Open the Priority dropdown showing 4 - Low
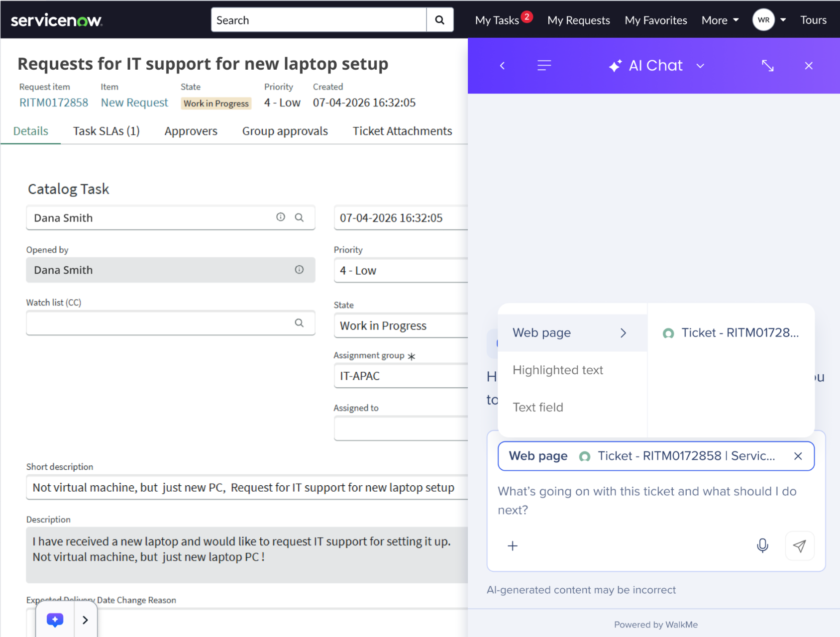The width and height of the screenshot is (840, 637). (401, 270)
